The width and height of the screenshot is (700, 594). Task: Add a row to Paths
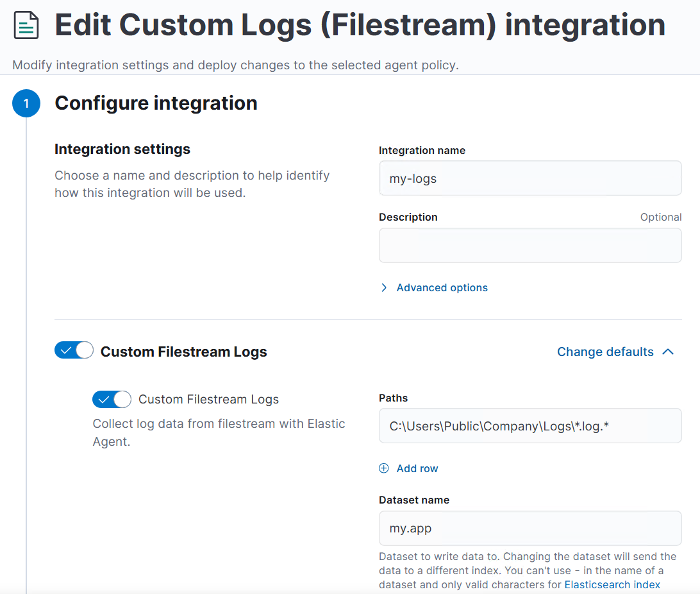[x=417, y=468]
